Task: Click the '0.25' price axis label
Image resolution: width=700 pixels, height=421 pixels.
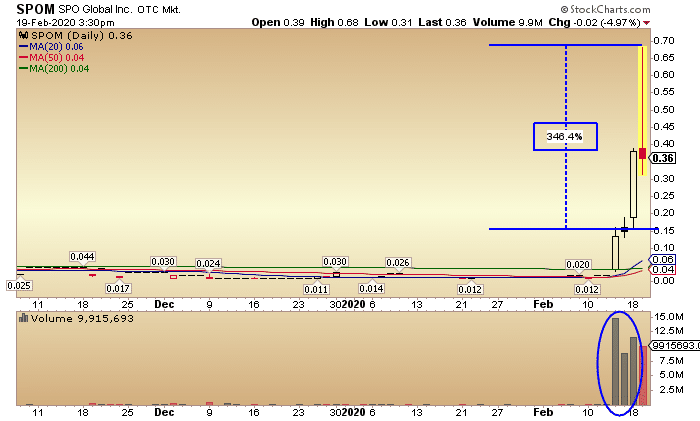Action: 664,196
